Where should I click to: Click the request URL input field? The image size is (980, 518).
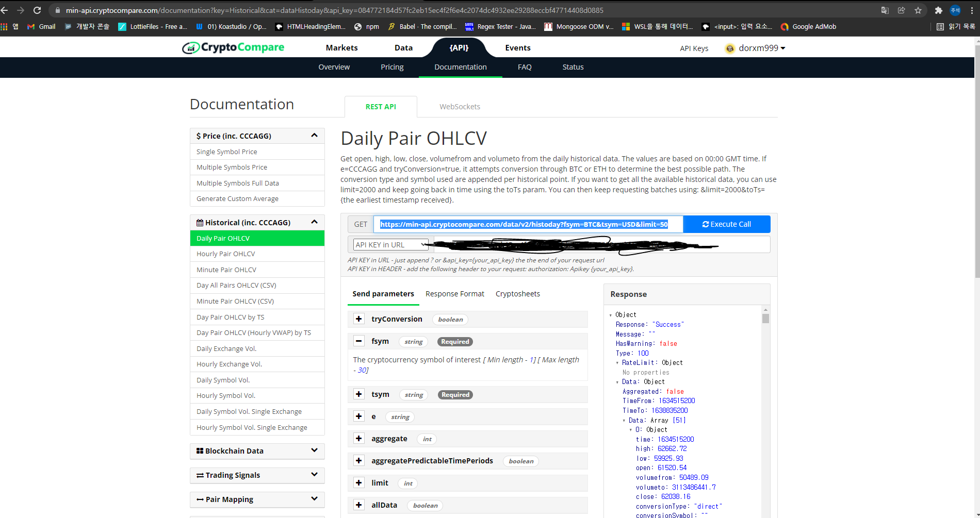coord(528,224)
